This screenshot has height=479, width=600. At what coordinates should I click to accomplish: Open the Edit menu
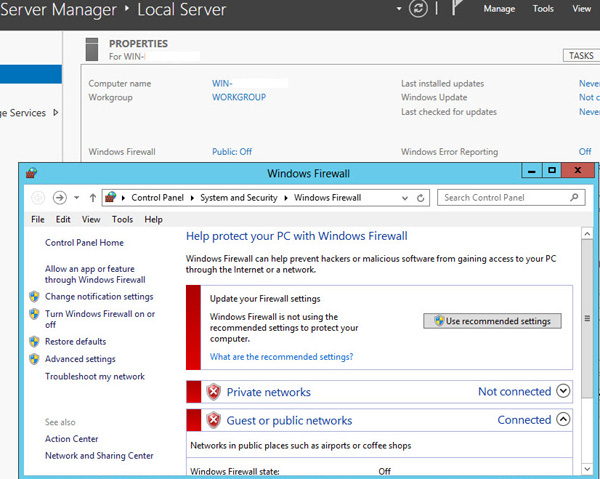63,220
